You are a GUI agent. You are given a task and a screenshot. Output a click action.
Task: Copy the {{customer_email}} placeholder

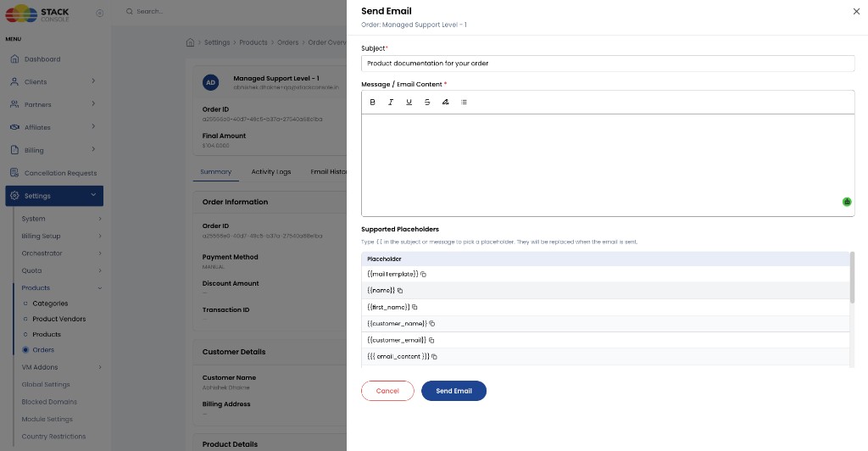431,340
